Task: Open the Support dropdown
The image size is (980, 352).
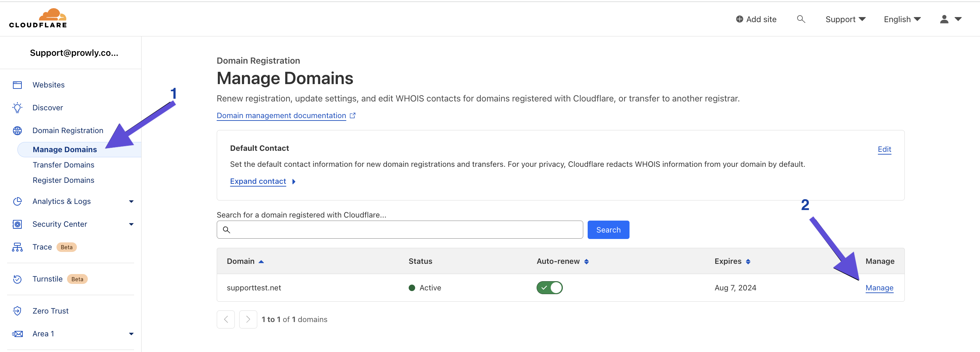Action: pos(845,19)
